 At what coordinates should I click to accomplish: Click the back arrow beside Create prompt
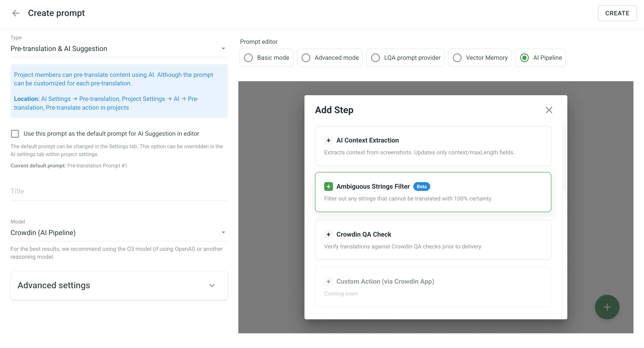[16, 13]
